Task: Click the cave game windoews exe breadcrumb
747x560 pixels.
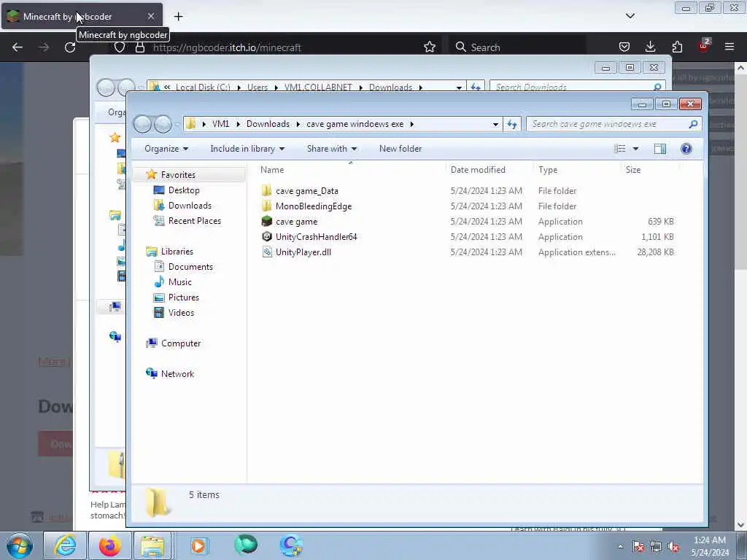Action: [x=355, y=124]
